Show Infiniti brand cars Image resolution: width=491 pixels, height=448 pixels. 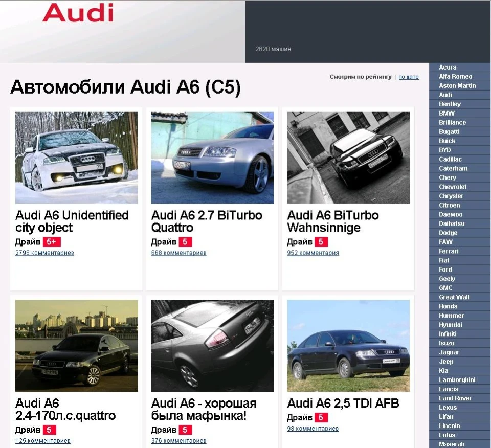pos(448,334)
